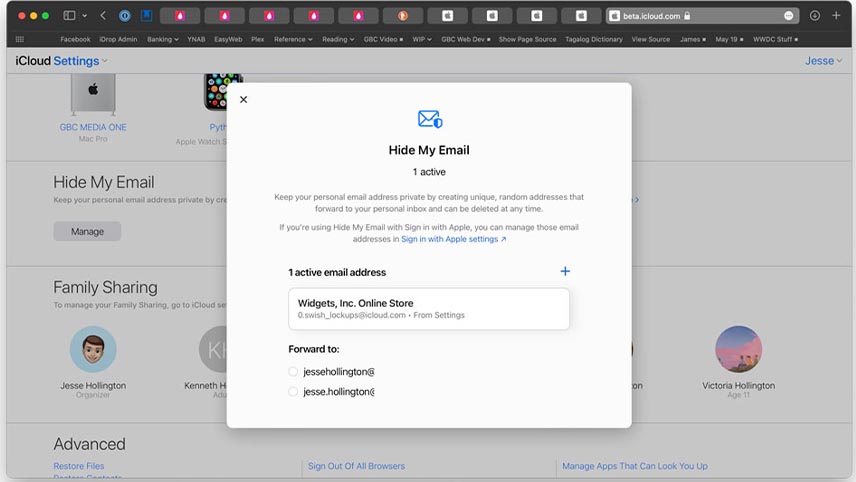Open the Plex bookmark
Image resolution: width=856 pixels, height=482 pixels.
[258, 39]
